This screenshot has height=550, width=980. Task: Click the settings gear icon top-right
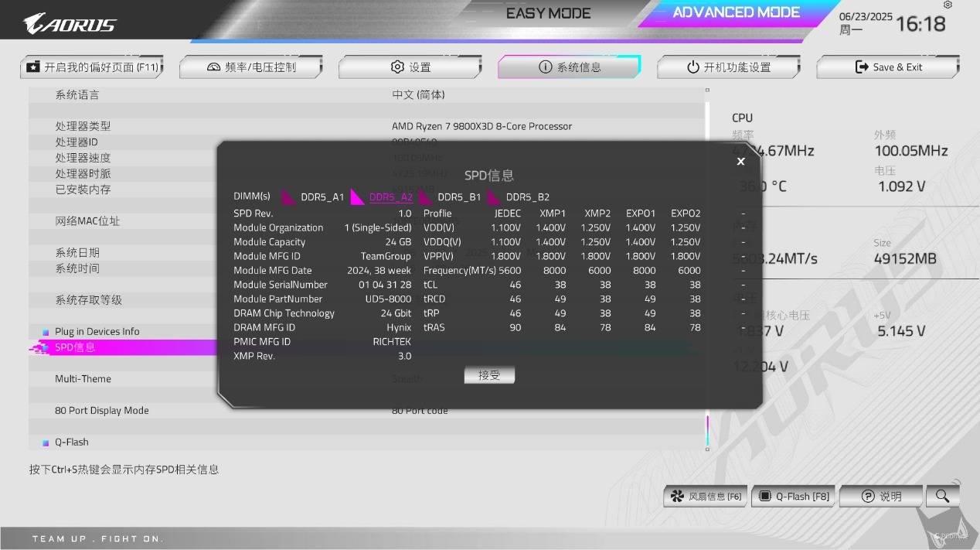(x=948, y=5)
